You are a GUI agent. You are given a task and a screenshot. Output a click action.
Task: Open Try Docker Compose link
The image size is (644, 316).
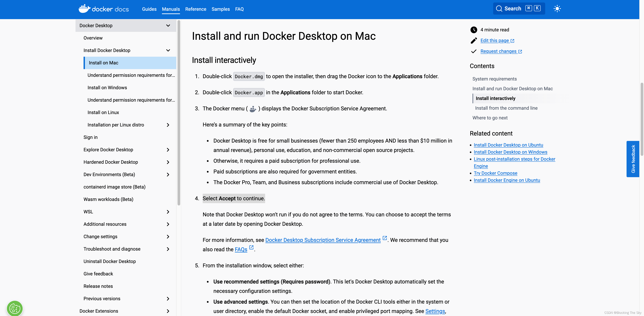495,173
